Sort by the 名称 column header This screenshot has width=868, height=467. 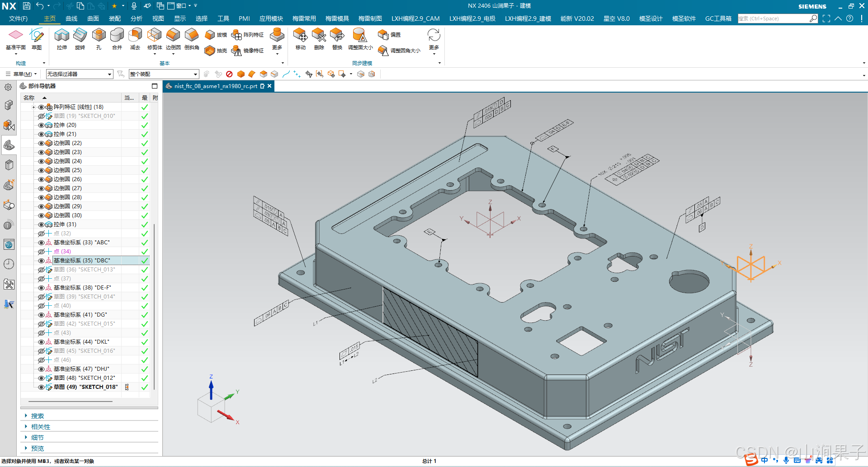pyautogui.click(x=71, y=98)
